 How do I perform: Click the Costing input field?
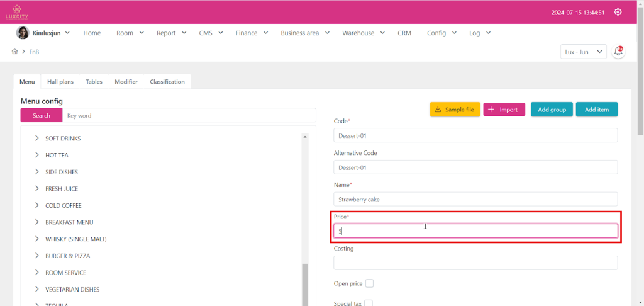pos(475,263)
